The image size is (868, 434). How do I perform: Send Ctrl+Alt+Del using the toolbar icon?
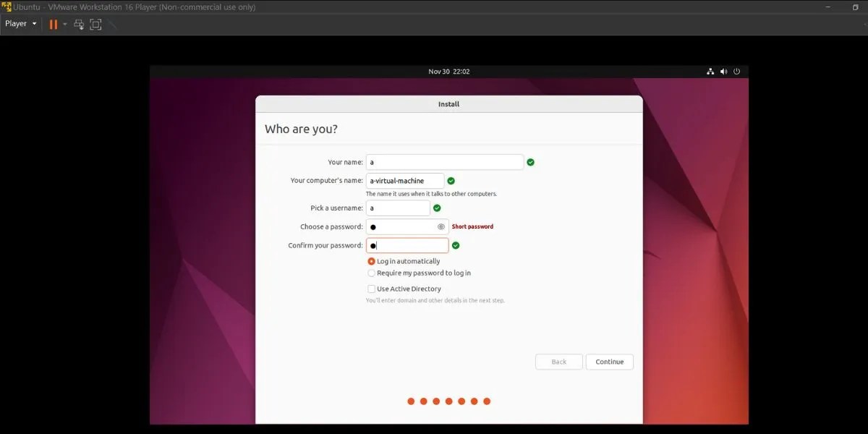point(79,24)
